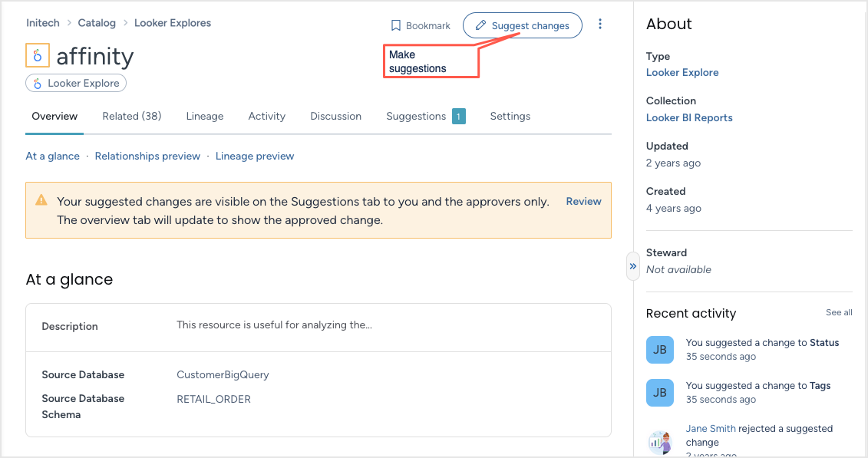Open the Looker BI Reports collection
Screen dimensions: 868x458
tap(689, 117)
